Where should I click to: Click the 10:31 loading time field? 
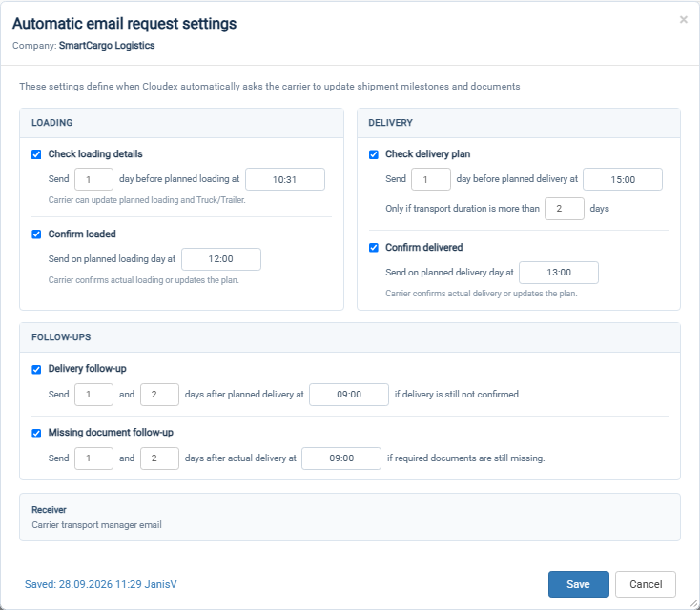click(285, 179)
